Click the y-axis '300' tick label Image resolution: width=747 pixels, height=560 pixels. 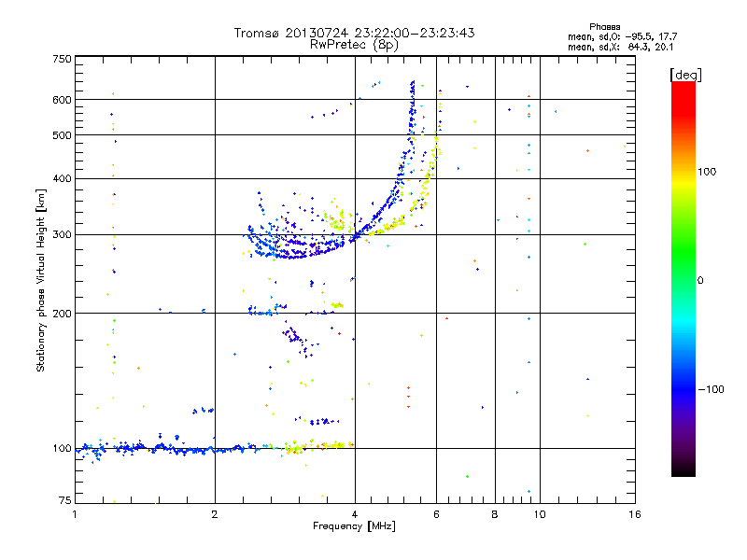(62, 234)
